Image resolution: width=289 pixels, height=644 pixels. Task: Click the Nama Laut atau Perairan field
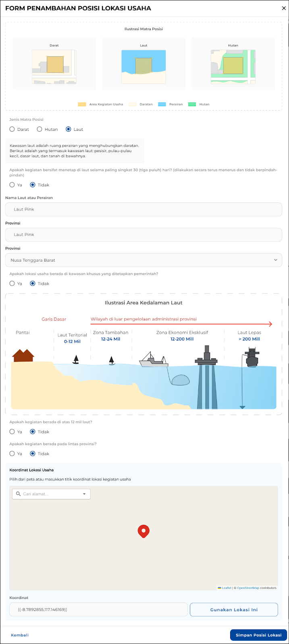[143, 209]
